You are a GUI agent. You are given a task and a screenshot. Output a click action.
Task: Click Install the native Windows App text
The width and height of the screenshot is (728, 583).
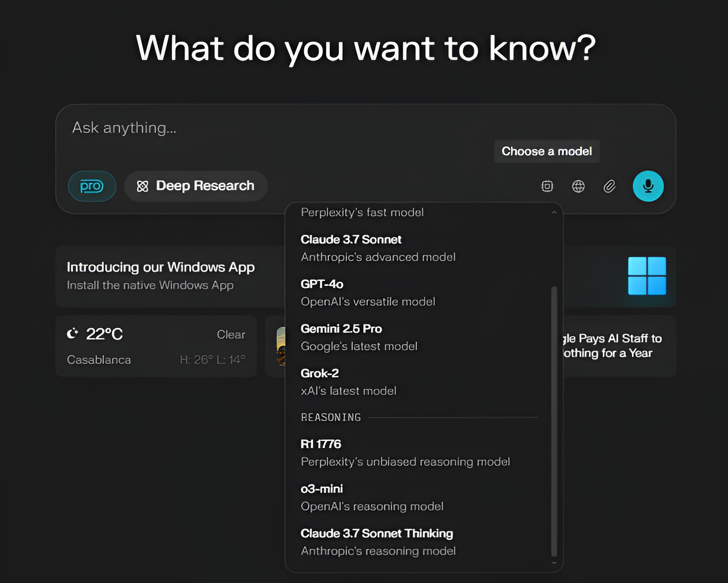(x=150, y=285)
